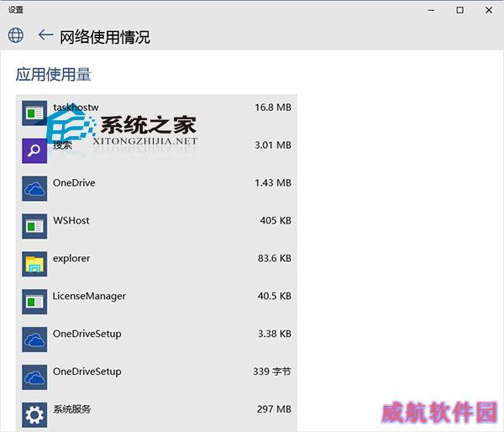
Task: Select the 3.01 MB usage value
Action: pos(273,145)
